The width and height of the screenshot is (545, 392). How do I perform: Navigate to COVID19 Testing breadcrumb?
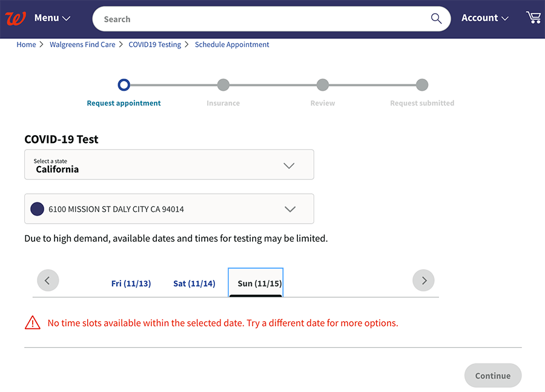[154, 45]
